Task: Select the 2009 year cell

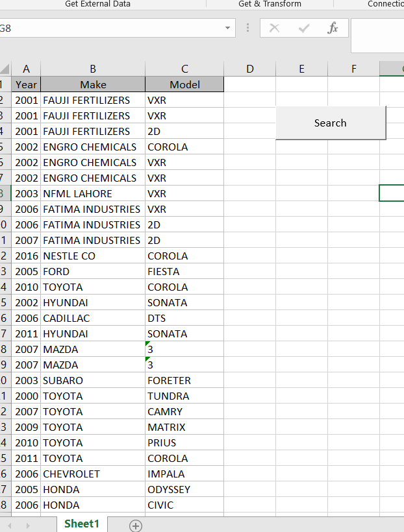Action: point(26,427)
